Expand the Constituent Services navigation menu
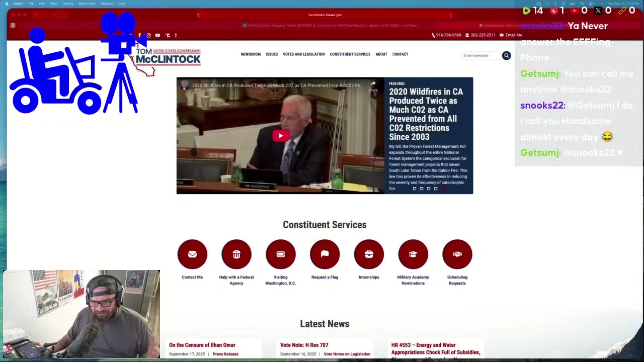The width and height of the screenshot is (644, 362). point(350,54)
